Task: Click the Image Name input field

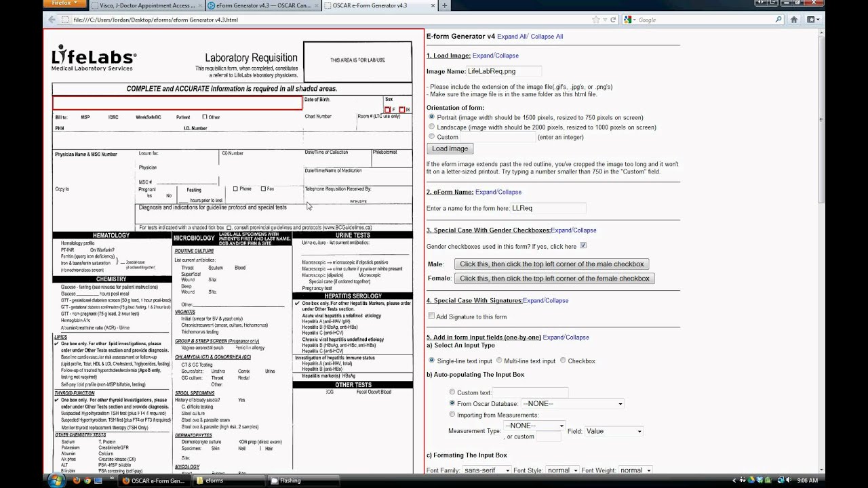Action: pos(505,70)
